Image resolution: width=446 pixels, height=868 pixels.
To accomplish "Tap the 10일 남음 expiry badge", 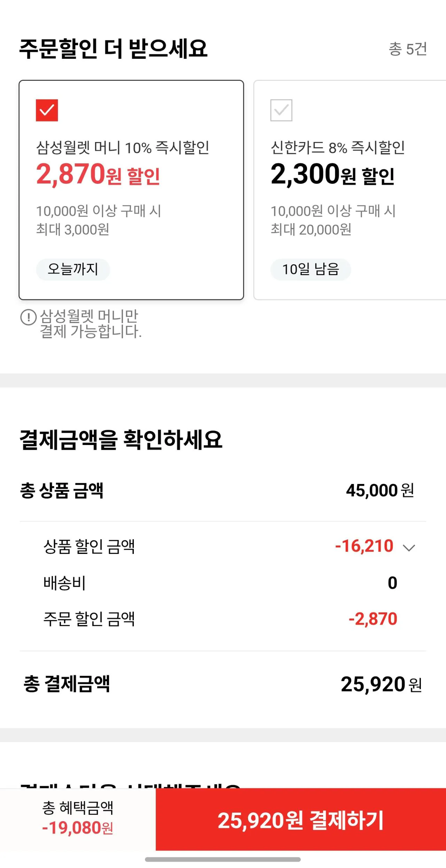I will [310, 269].
